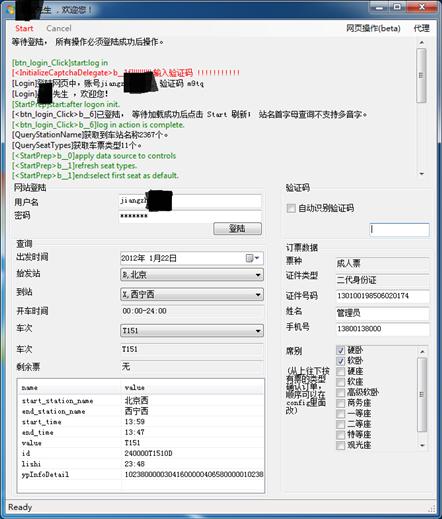
Task: Expand the 到站 西宁西 dropdown
Action: point(258,295)
